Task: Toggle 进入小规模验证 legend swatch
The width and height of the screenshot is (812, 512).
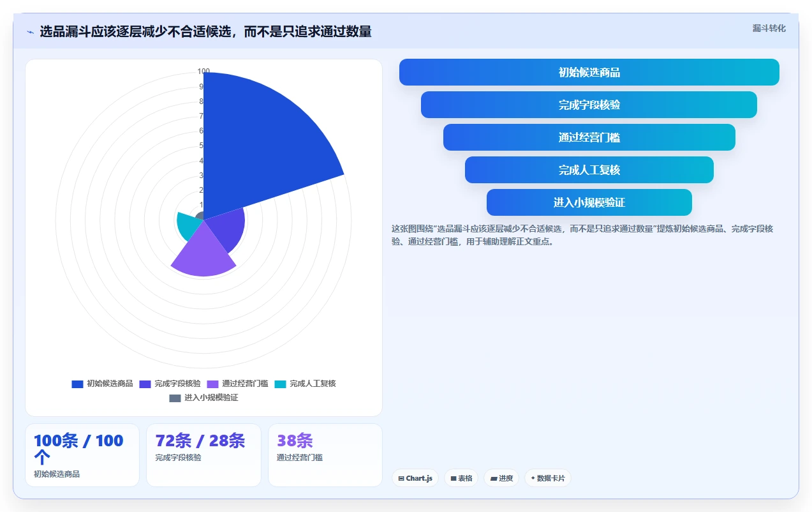Action: [175, 398]
